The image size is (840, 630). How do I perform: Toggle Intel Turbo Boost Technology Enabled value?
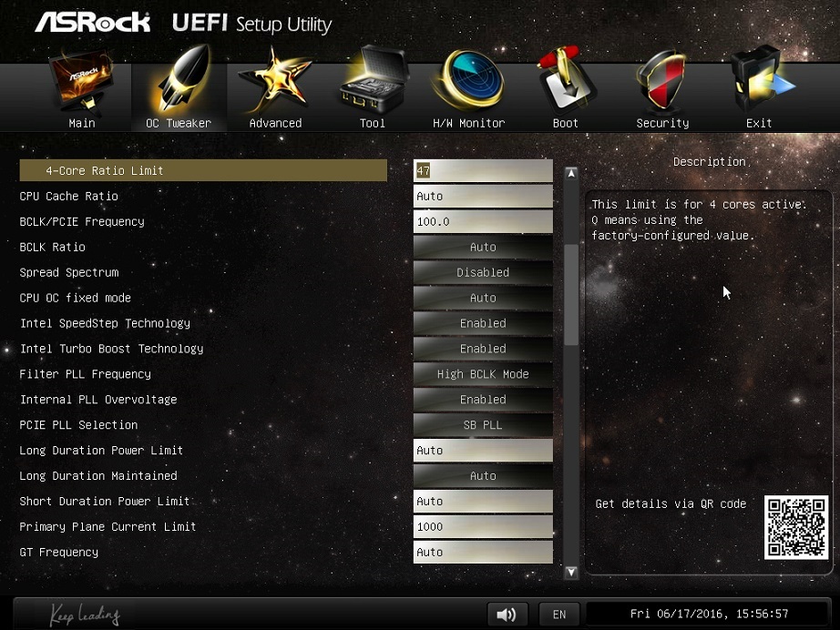tap(483, 349)
